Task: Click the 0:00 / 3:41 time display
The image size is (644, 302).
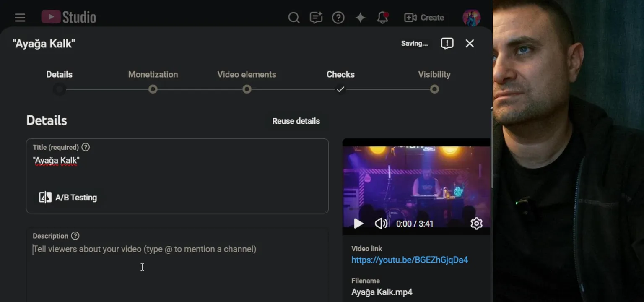Action: pyautogui.click(x=415, y=224)
